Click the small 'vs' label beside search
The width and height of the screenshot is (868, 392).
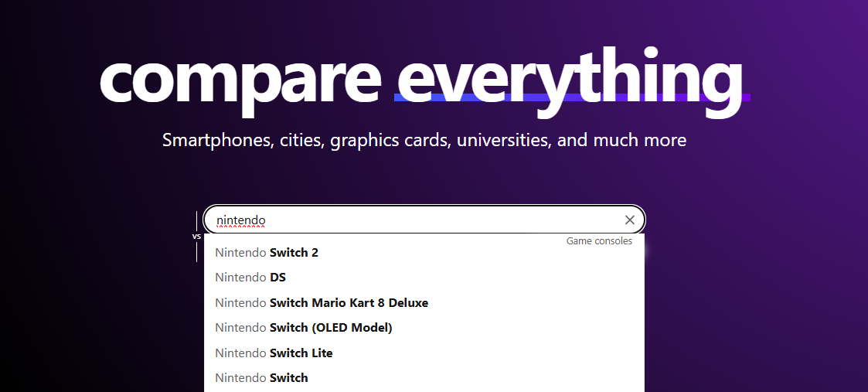click(x=196, y=237)
